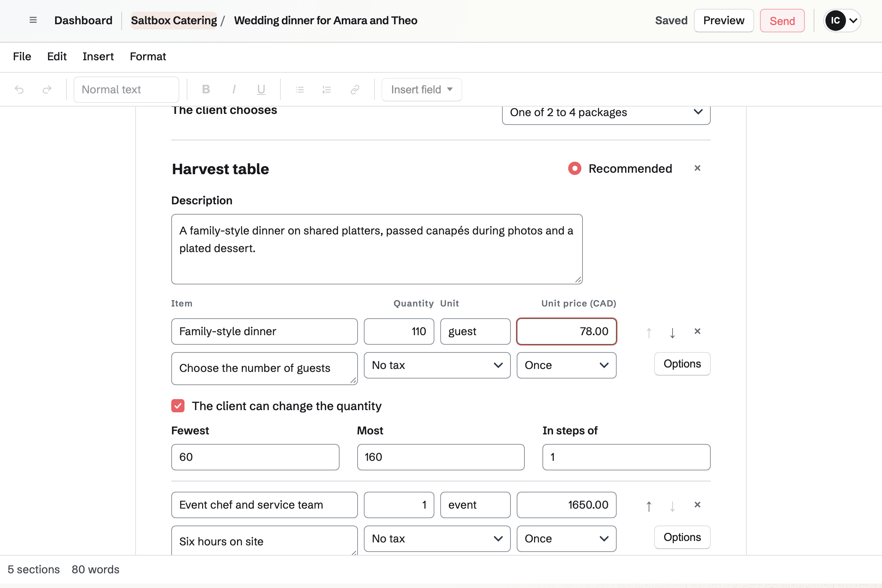Screen dimensions: 882x588
Task: Open the File menu
Action: coord(22,57)
